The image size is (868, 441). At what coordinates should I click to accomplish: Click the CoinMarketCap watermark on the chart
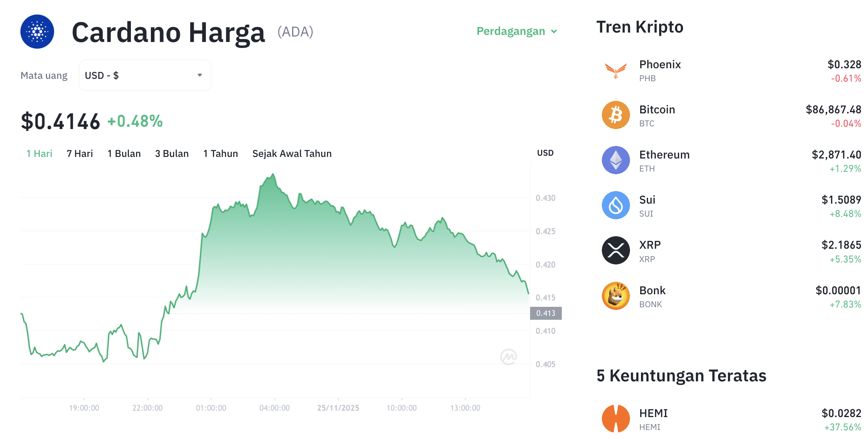(508, 357)
